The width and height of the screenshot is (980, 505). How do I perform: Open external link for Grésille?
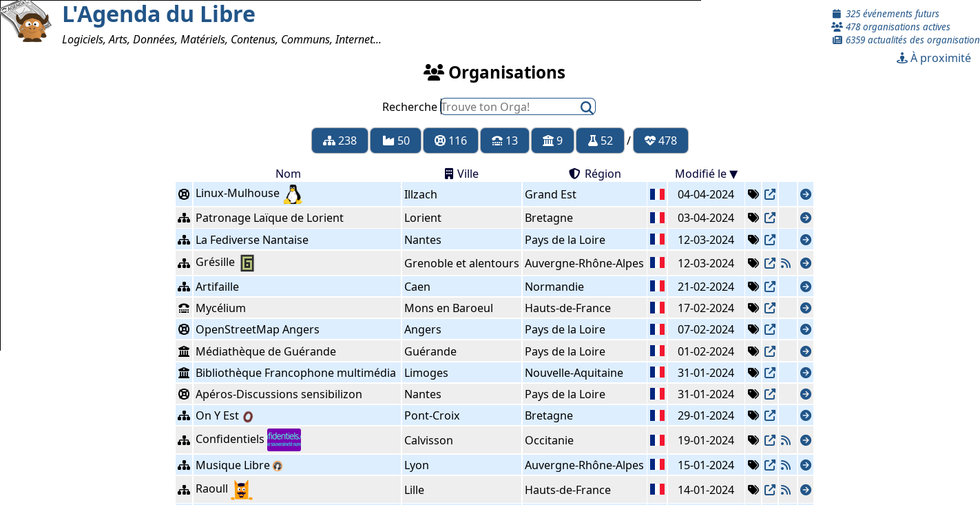770,263
